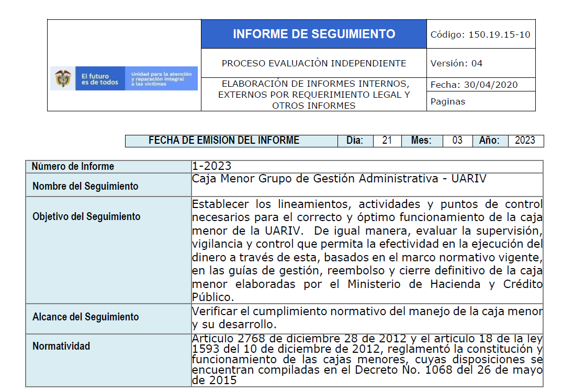This screenshot has height=392, width=574.
Task: Select the 'INFORME DE SEGUIMIENTO' blue header
Action: (313, 34)
